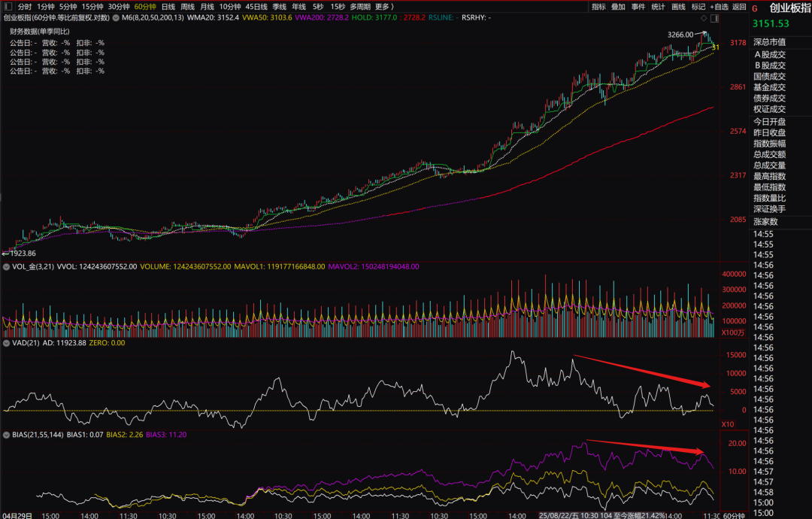Image resolution: width=812 pixels, height=519 pixels.
Task: Click the 创业板指(60分钟.等比前复权.对数) chart title
Action: [x=56, y=17]
